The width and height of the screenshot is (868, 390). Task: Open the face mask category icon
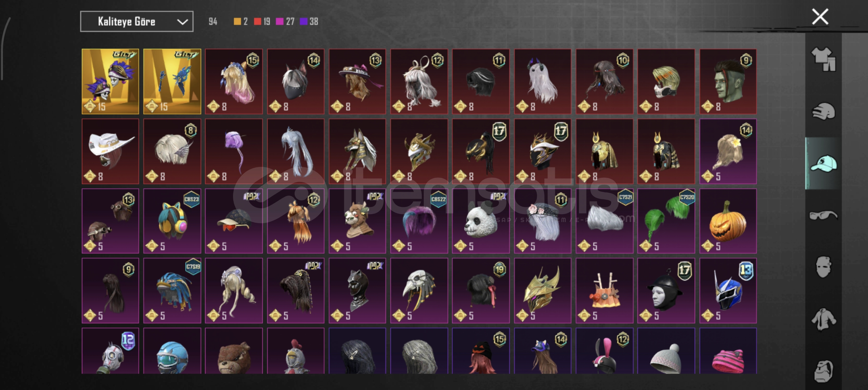tap(823, 267)
